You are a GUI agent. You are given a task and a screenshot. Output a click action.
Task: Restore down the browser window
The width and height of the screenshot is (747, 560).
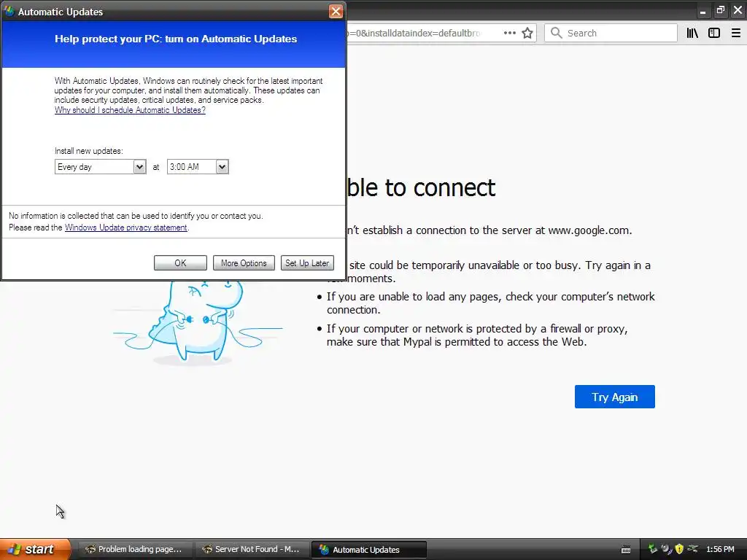(720, 10)
